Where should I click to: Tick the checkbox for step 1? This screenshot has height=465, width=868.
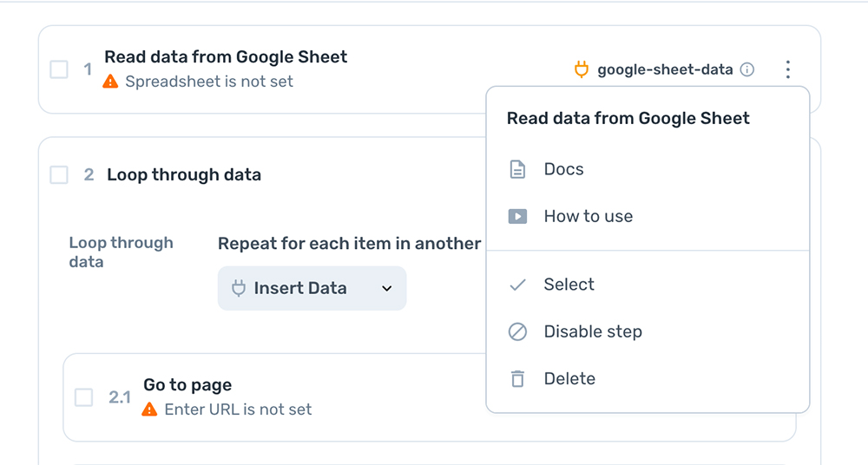(x=59, y=69)
